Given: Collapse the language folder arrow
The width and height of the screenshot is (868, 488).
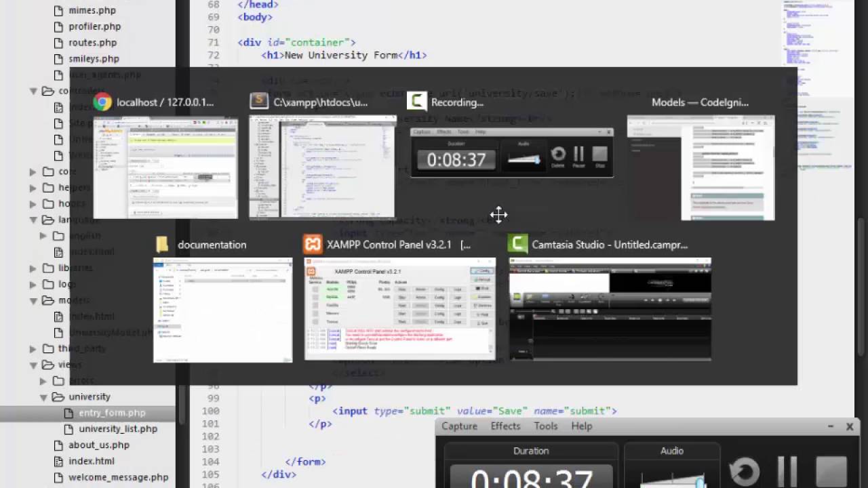Looking at the screenshot, I should coord(33,220).
